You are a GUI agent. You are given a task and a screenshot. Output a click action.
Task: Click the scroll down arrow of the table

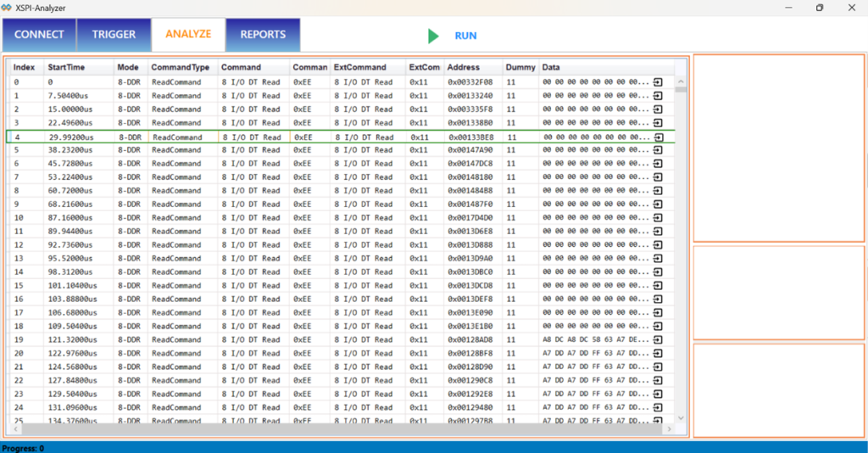[x=681, y=417]
